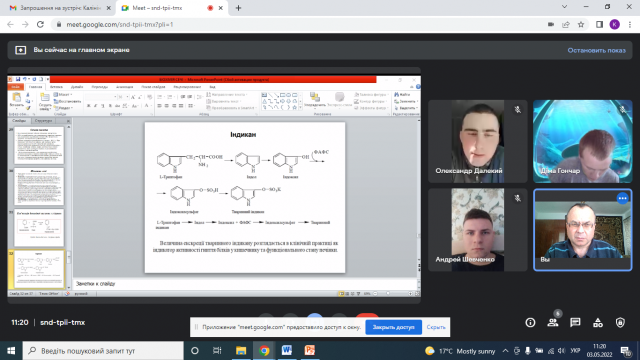Open host controls shield icon
640x360 pixels.
[x=620, y=322]
